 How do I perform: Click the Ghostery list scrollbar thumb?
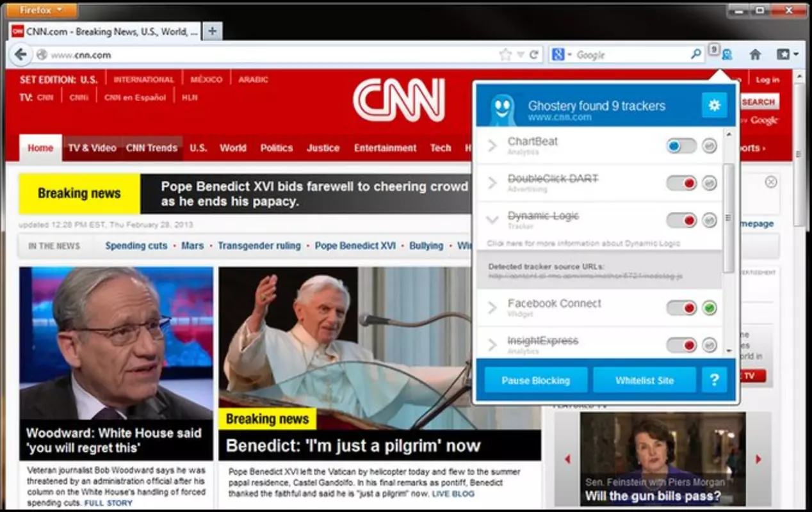[729, 218]
